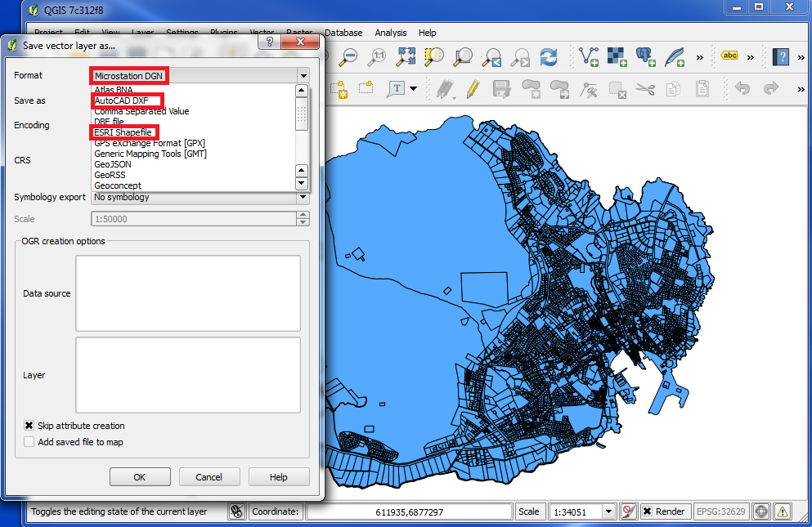Cancel the Save vector layer dialog
Screen dimensions: 812x527
pos(209,477)
